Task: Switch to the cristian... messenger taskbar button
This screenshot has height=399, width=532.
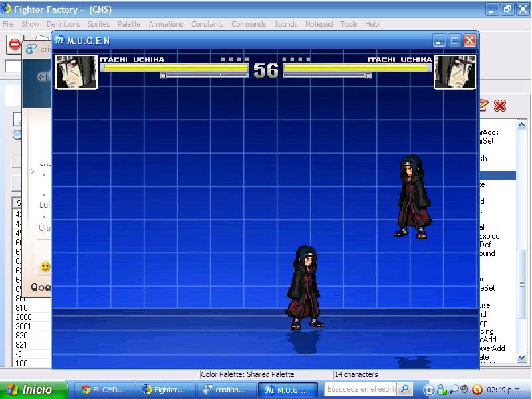Action: click(x=226, y=390)
